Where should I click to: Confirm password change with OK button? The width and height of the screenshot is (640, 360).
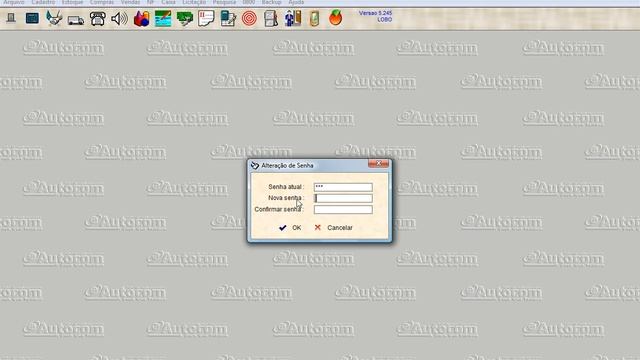coord(290,228)
